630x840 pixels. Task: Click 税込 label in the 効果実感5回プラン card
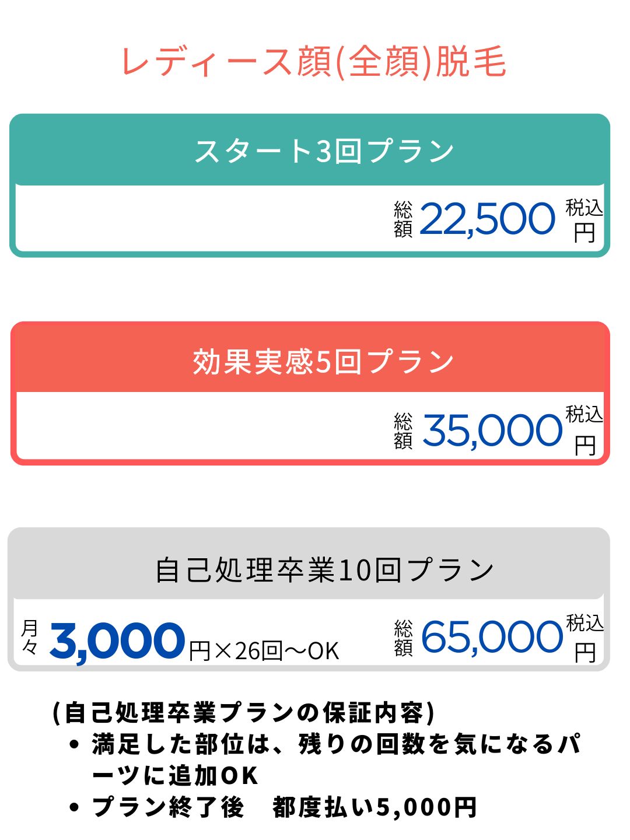584,414
